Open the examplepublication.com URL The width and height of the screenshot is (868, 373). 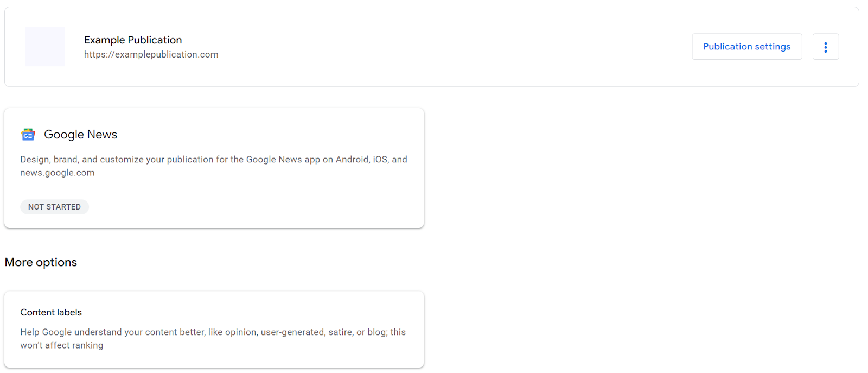[x=151, y=54]
